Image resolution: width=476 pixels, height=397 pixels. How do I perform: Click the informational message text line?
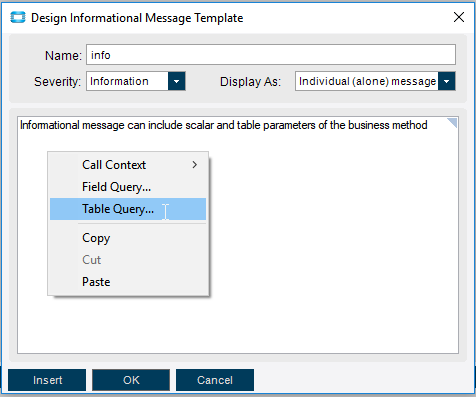click(224, 125)
